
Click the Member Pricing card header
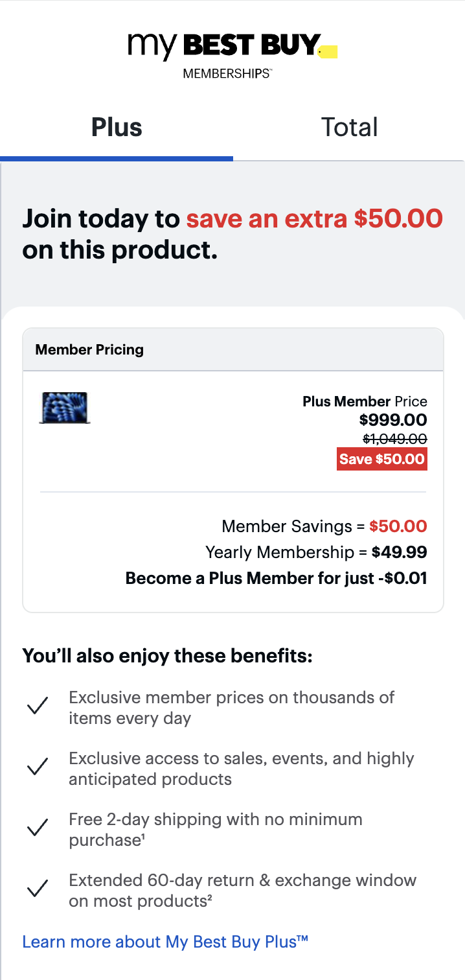(x=233, y=350)
